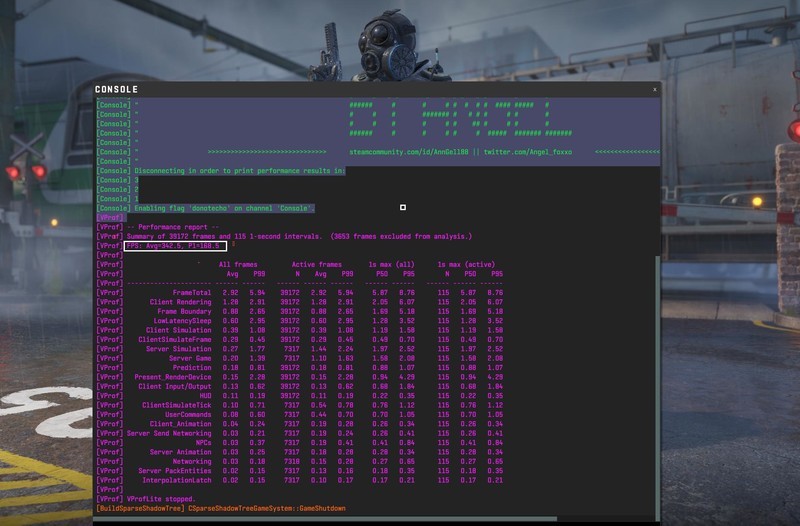Image resolution: width=800 pixels, height=526 pixels.
Task: Click the 'All frames' column header
Action: pyautogui.click(x=238, y=264)
